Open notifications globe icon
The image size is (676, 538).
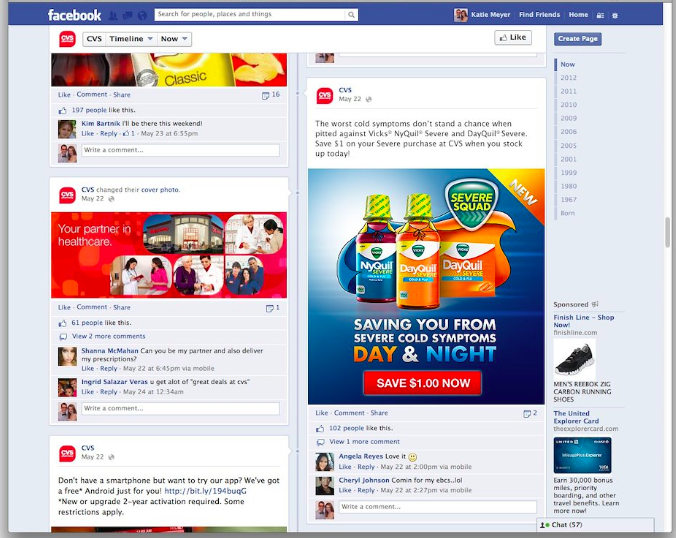click(x=142, y=16)
